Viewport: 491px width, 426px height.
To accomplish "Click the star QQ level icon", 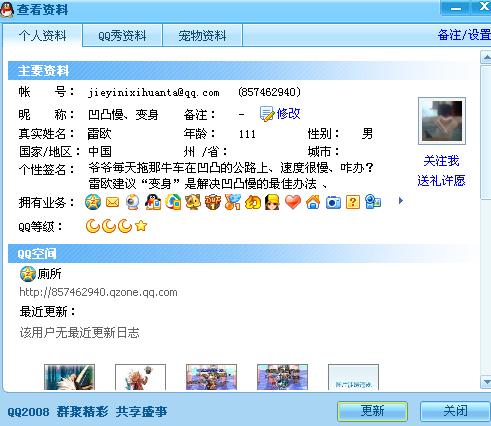I will (x=141, y=226).
